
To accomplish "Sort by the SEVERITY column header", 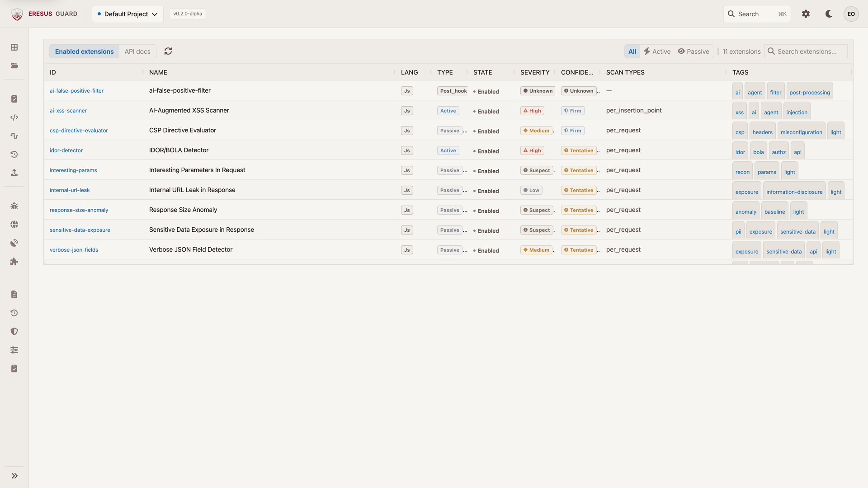I will (535, 72).
